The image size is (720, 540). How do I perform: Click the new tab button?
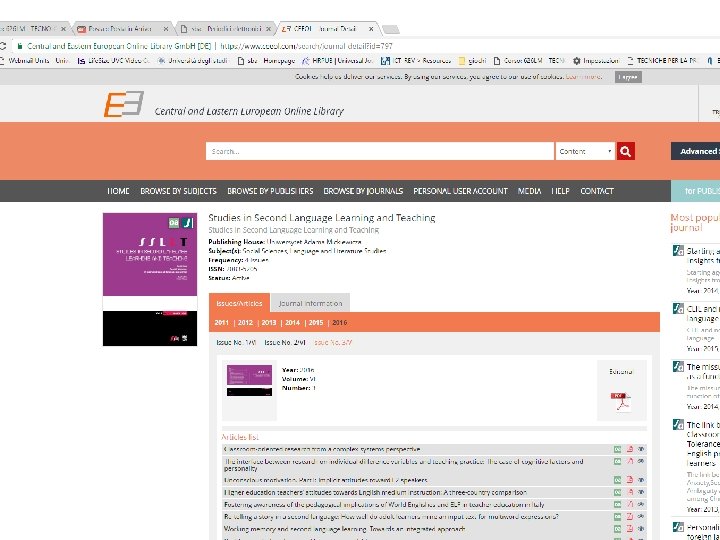point(391,30)
